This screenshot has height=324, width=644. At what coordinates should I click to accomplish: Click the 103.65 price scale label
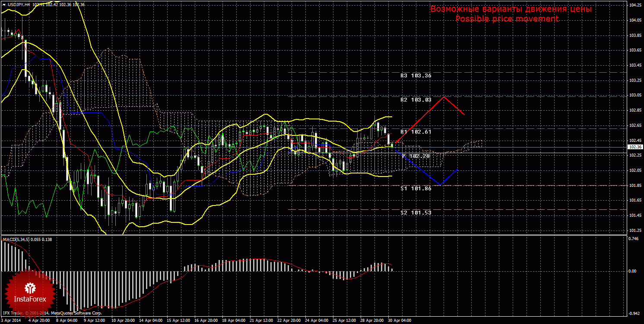pyautogui.click(x=635, y=50)
